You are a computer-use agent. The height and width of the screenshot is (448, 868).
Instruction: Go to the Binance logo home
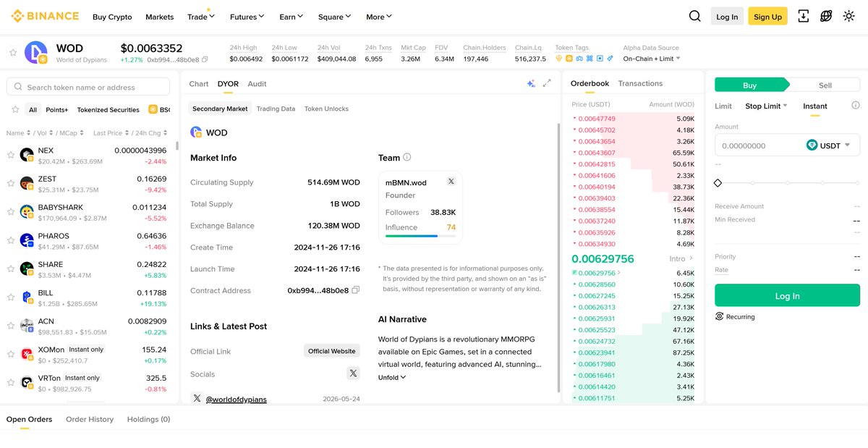click(x=45, y=16)
